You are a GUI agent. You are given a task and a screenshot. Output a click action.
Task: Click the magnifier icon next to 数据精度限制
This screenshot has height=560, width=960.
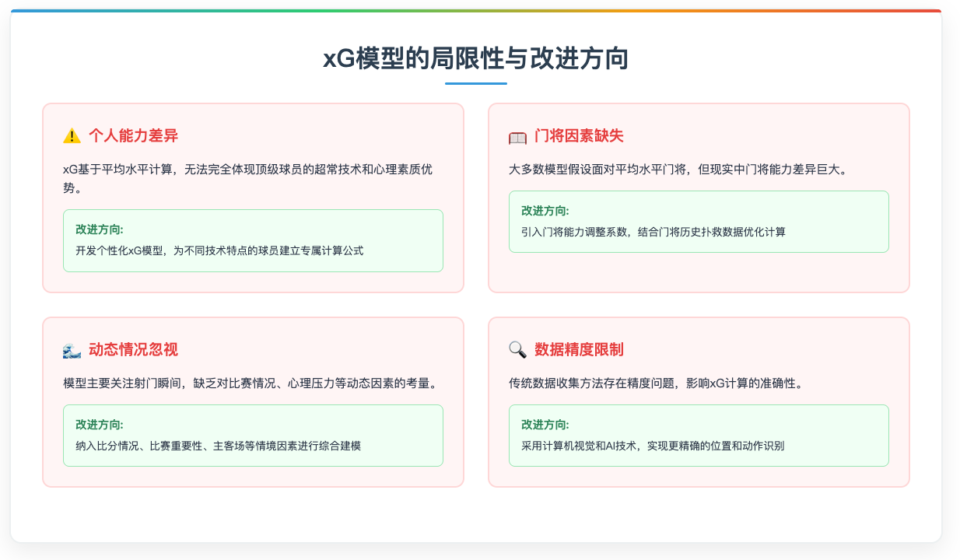tap(517, 350)
